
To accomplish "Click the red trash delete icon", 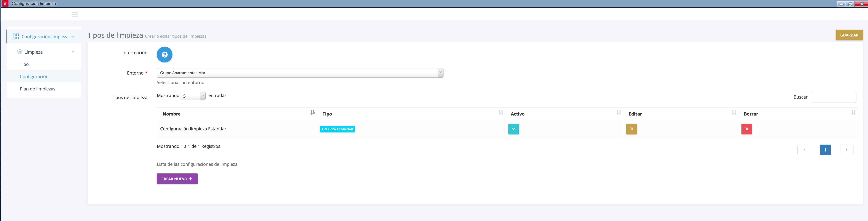I will tap(746, 129).
